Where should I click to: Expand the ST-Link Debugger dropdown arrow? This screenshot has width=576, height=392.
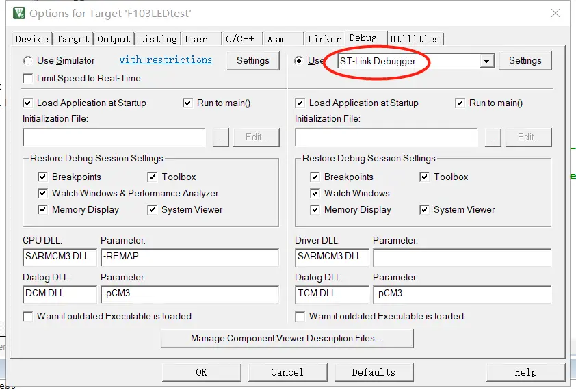pyautogui.click(x=487, y=61)
